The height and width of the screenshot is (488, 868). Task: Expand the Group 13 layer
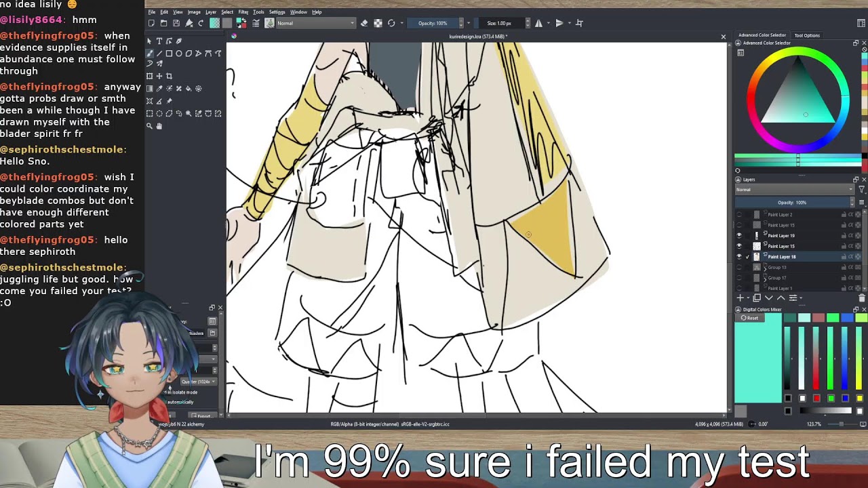[x=765, y=269]
